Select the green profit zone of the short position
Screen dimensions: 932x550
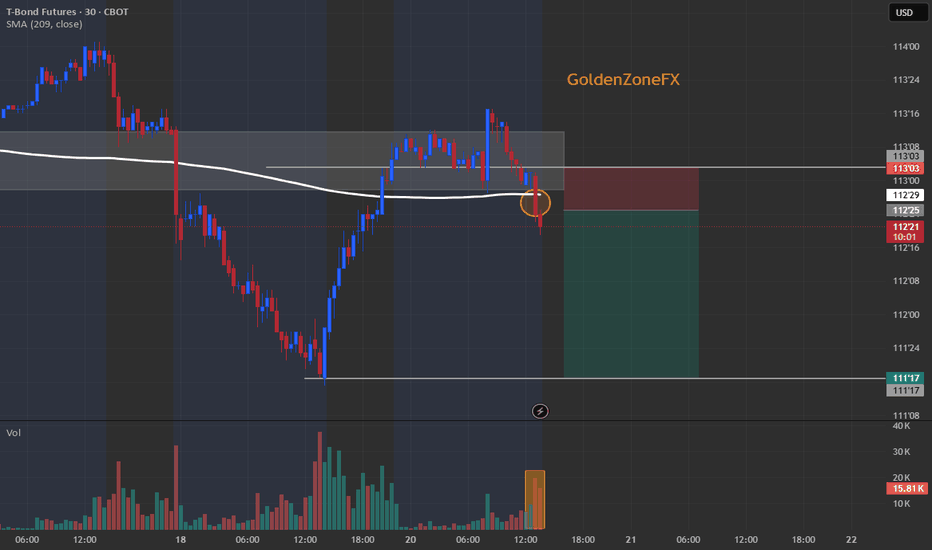click(x=631, y=294)
